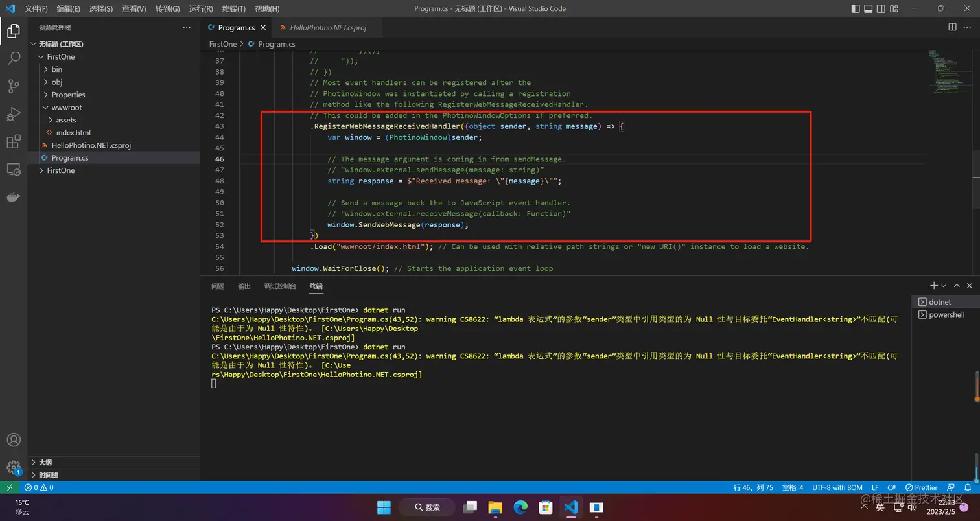Open the Search view in activity bar
980x521 pixels.
point(14,58)
